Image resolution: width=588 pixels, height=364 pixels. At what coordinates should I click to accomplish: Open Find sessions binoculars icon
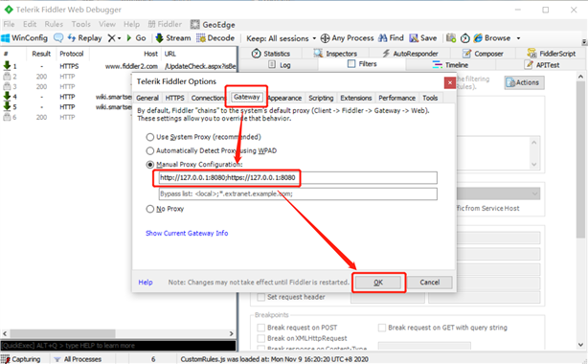[382, 38]
